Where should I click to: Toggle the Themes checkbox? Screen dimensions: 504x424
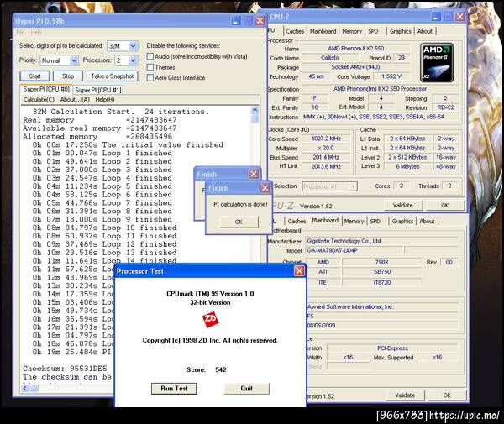pyautogui.click(x=150, y=67)
